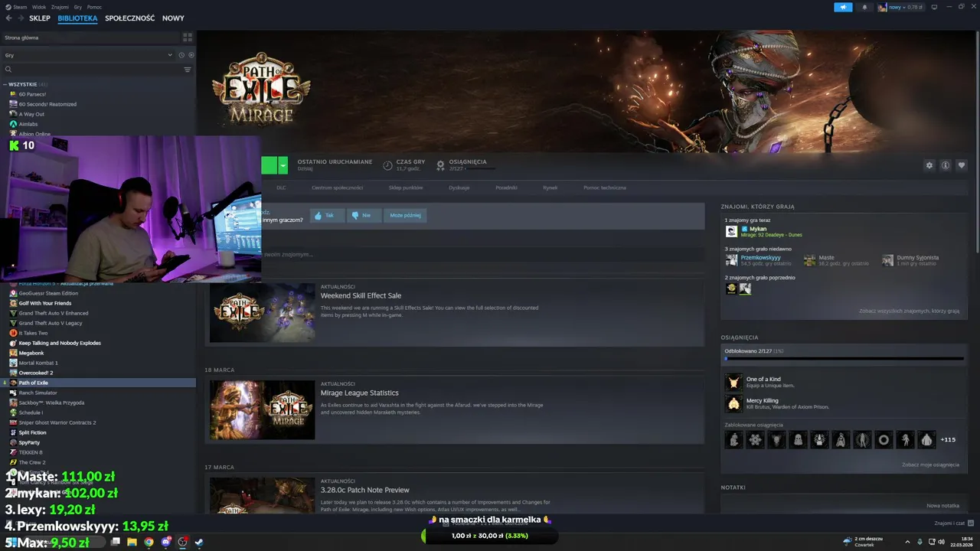Image resolution: width=980 pixels, height=551 pixels.
Task: Show game info icon
Action: pos(946,165)
